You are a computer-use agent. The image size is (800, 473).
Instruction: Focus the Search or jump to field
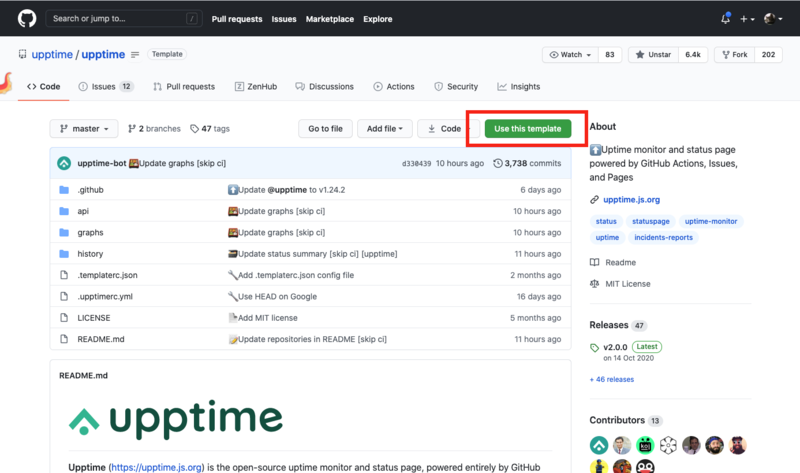[x=124, y=19]
